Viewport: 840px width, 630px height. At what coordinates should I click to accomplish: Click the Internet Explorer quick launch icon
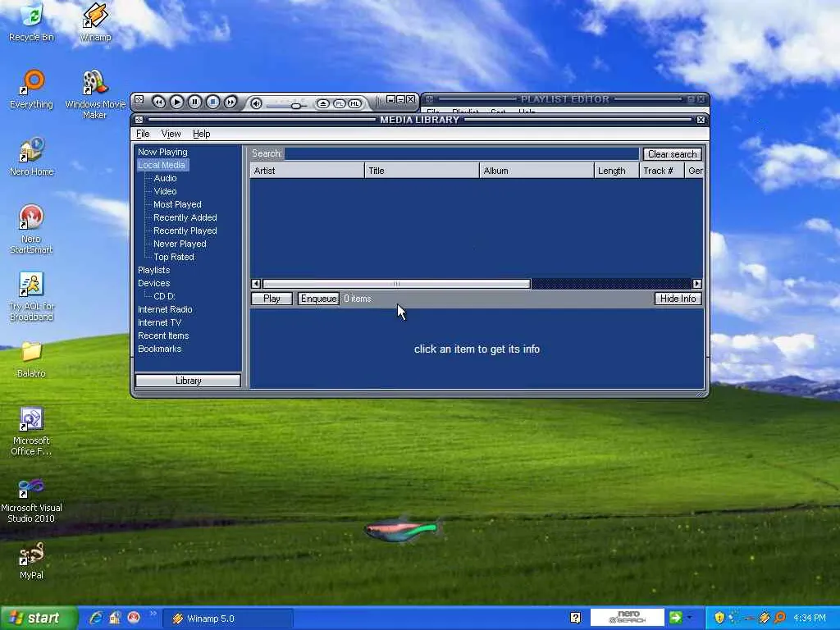[96, 618]
